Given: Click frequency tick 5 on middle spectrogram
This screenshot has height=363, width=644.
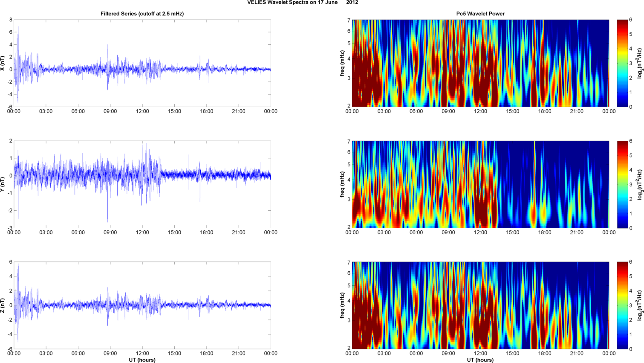Looking at the screenshot, I should click(x=349, y=164).
